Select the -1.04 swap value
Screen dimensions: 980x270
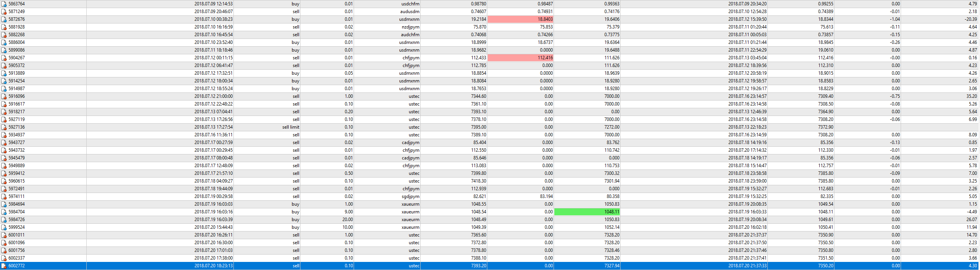click(x=895, y=19)
